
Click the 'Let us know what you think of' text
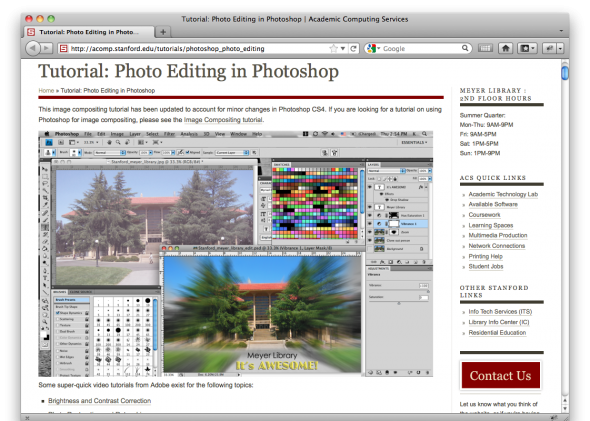tap(499, 404)
